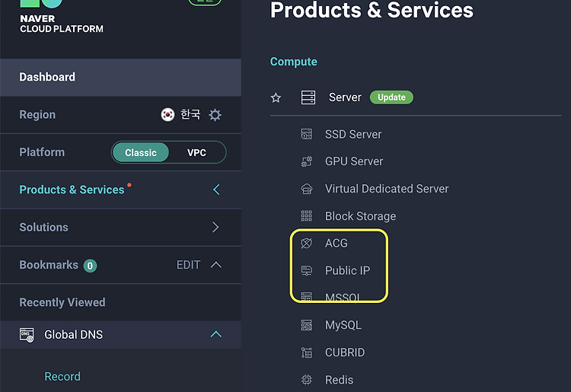Switch platform to VPC

pyautogui.click(x=196, y=152)
